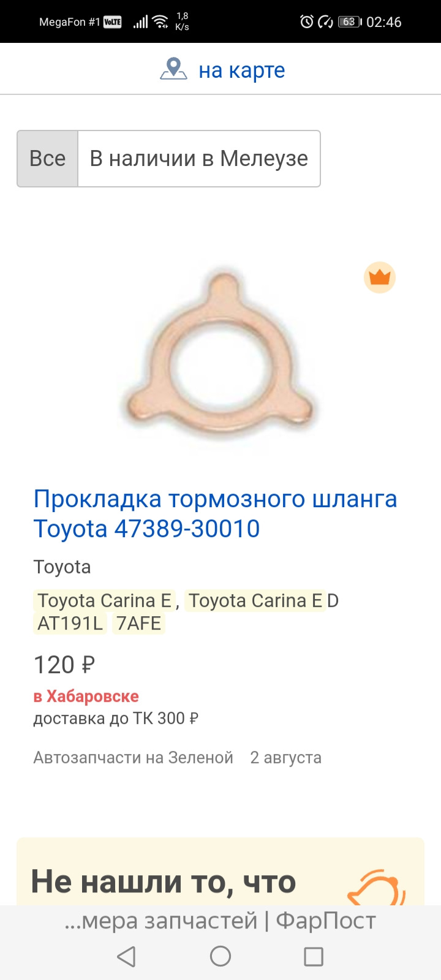Open the "Не нашли то, что" banner
The height and width of the screenshot is (980, 441).
pos(221,872)
